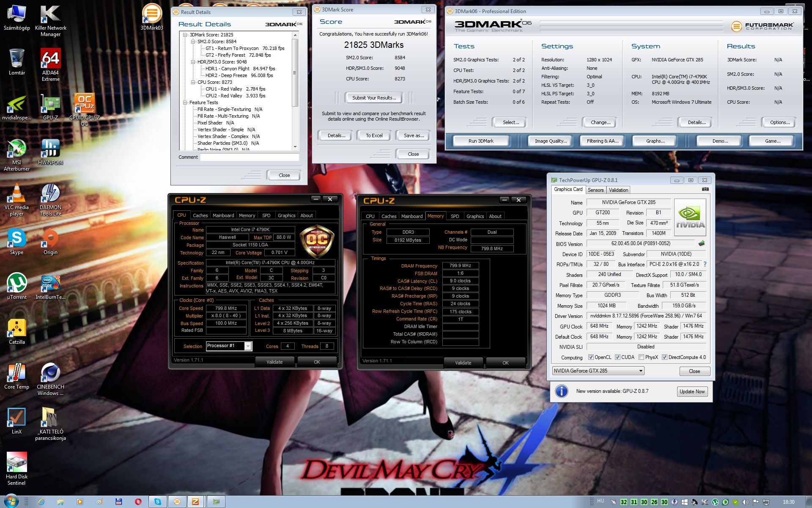Open nvidiaInspector desktop icon
This screenshot has height=508, width=812.
[x=16, y=107]
